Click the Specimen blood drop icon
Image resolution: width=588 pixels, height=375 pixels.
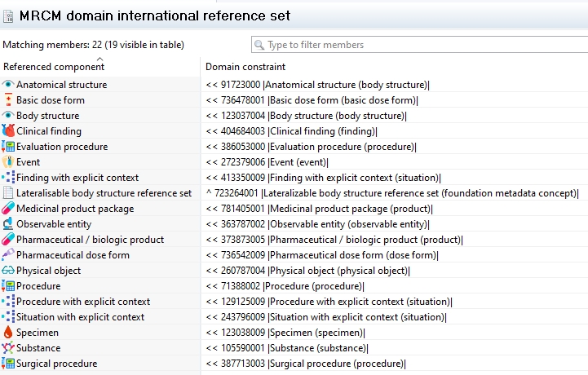tap(8, 333)
